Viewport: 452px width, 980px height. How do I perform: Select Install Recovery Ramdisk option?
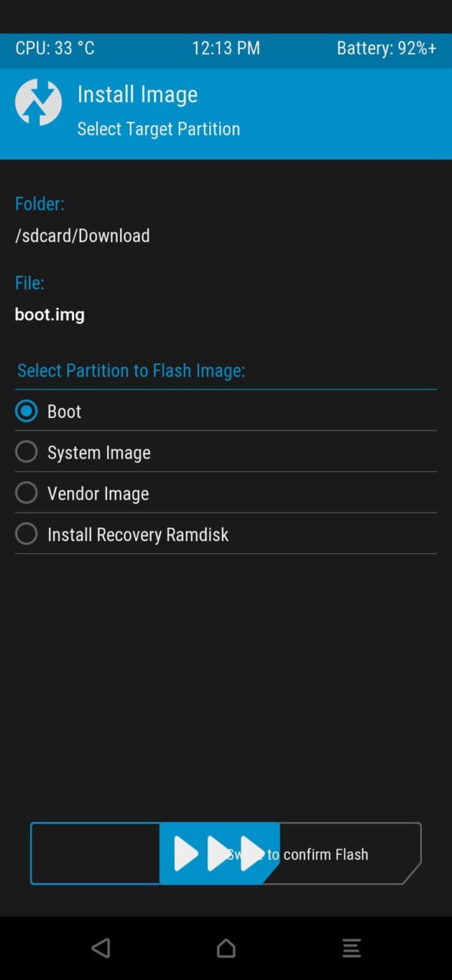point(26,534)
